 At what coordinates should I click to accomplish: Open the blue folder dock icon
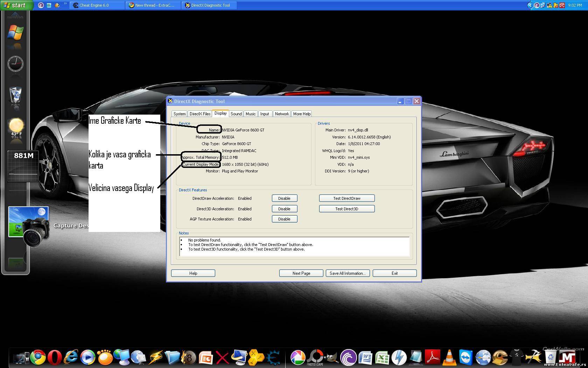point(172,357)
